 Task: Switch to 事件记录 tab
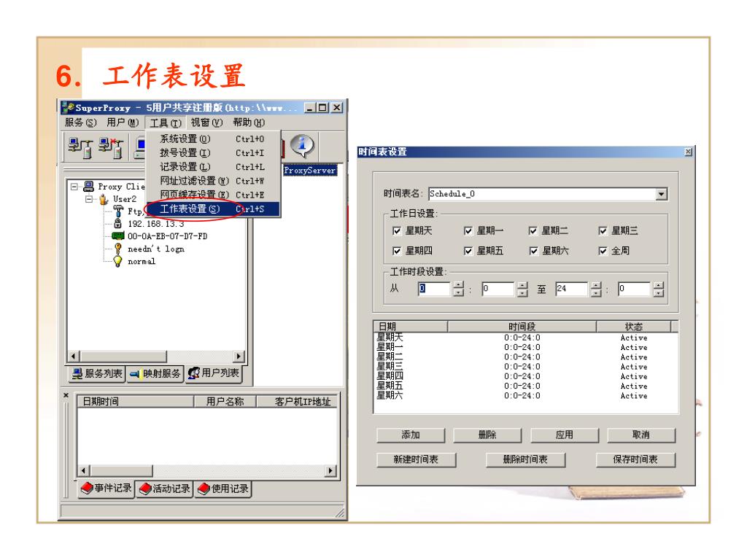pyautogui.click(x=107, y=489)
